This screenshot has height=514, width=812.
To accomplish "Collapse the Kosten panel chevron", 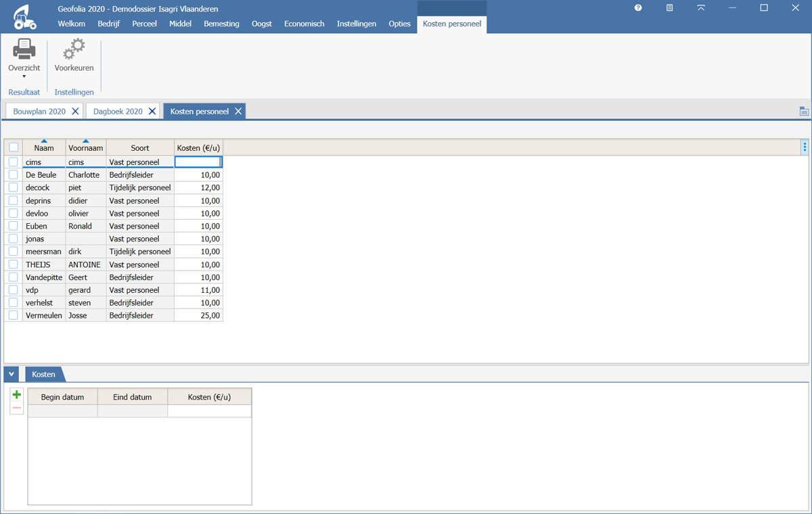I will click(12, 374).
